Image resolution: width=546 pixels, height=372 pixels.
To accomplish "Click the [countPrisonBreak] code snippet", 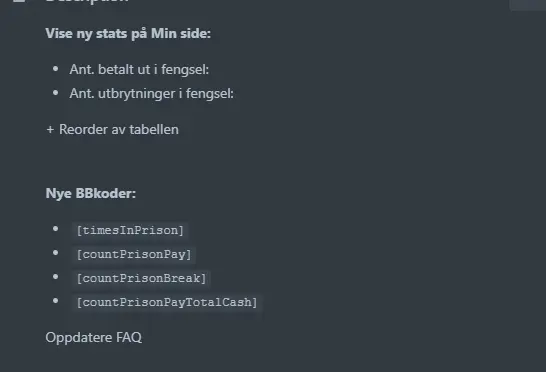I will click(141, 278).
